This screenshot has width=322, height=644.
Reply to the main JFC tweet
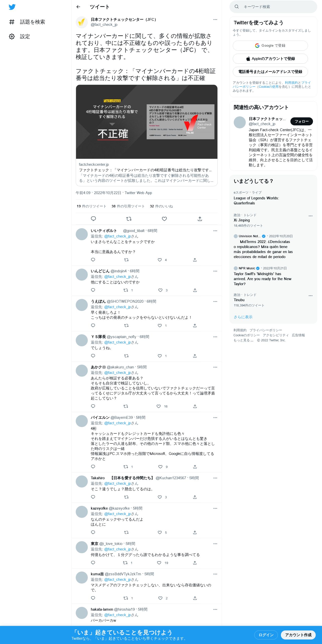pos(93,219)
